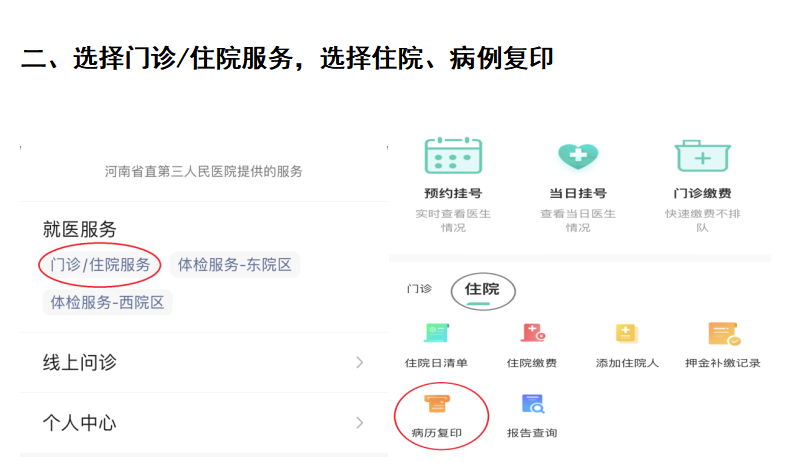The height and width of the screenshot is (474, 796).
Task: Select the 门诊/住院服务 tag
Action: (100, 265)
